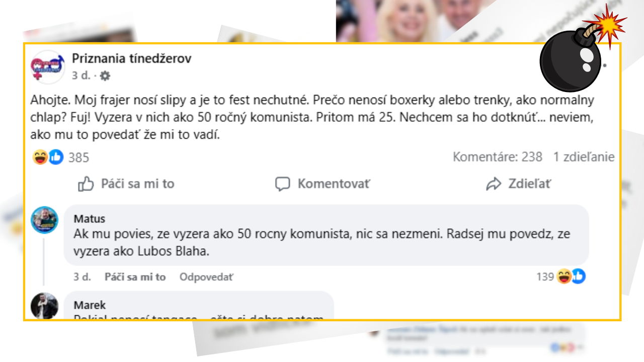Click the like icon on Matus's comment reactions
Viewport: 644px width, 362px height.
[579, 276]
